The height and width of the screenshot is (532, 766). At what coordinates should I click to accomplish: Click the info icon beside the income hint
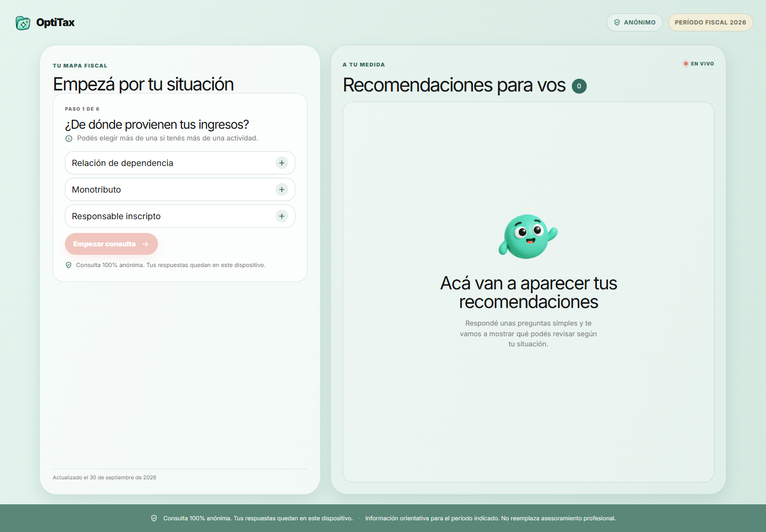pos(69,138)
